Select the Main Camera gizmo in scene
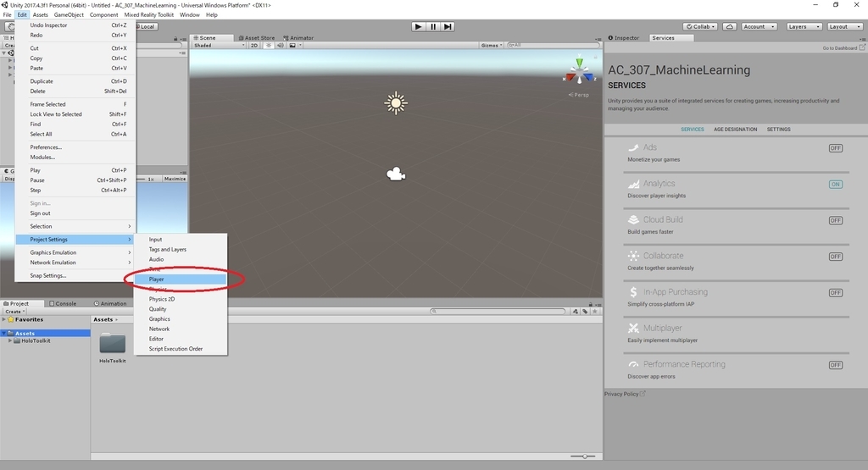 tap(396, 174)
